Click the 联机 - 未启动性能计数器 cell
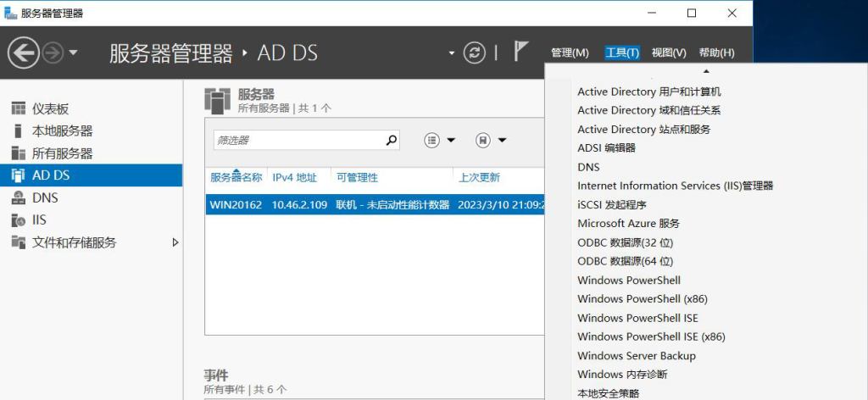 [x=392, y=205]
